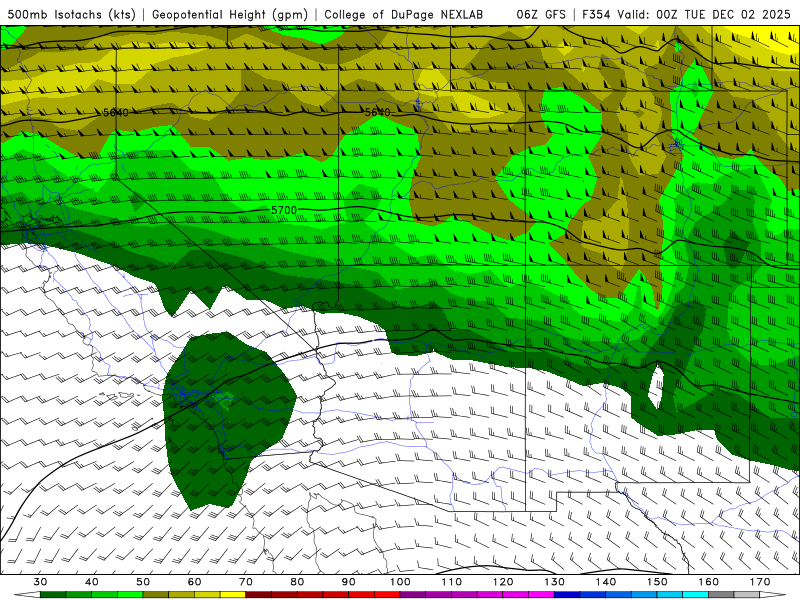Click the 130 label on the color scale

pos(554,582)
